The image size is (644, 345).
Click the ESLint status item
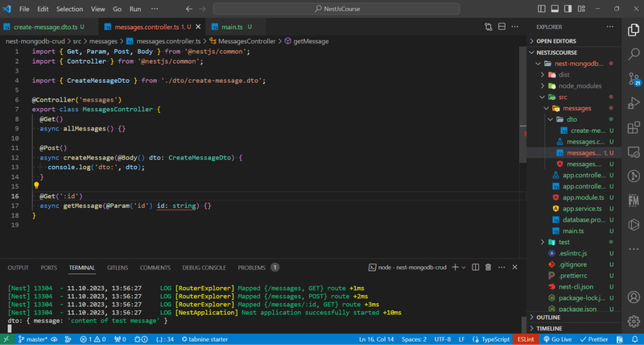pos(526,339)
